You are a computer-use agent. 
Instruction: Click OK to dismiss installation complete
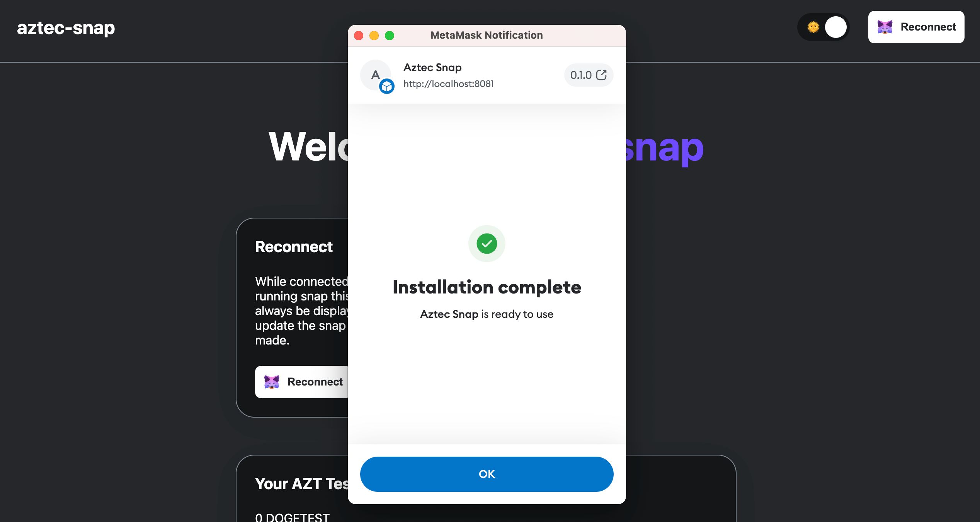(x=487, y=474)
